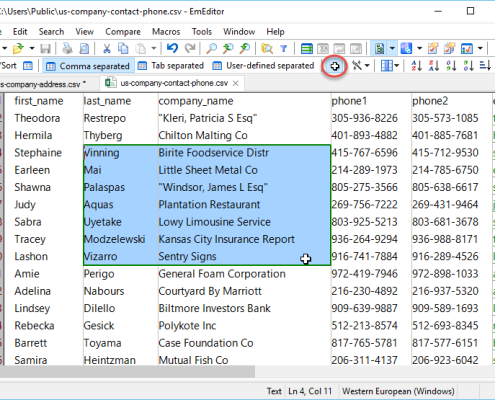Sort numbers 0 to 9 ascending
495x400 pixels.
click(451, 66)
